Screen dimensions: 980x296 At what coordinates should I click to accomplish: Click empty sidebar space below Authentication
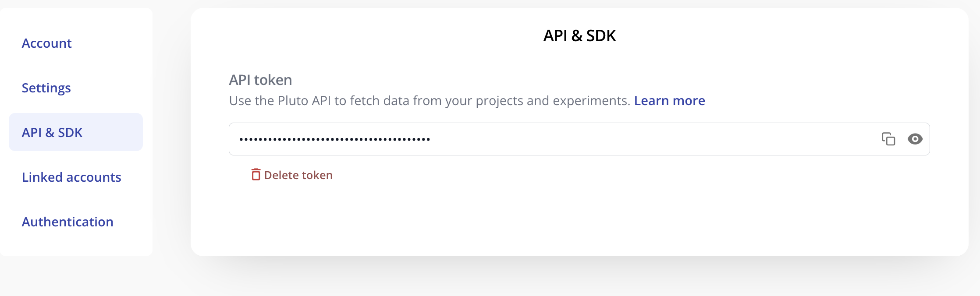coord(76,243)
